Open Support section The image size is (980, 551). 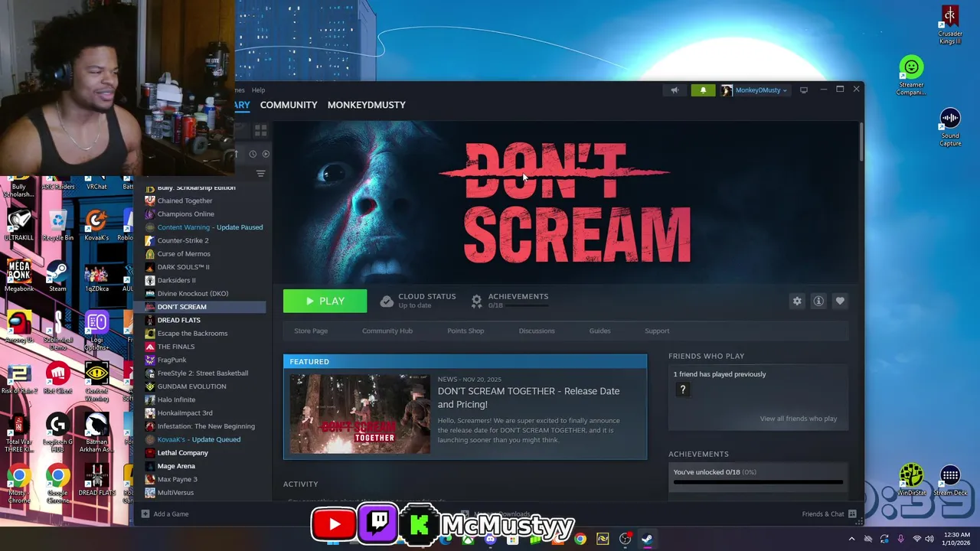click(657, 331)
